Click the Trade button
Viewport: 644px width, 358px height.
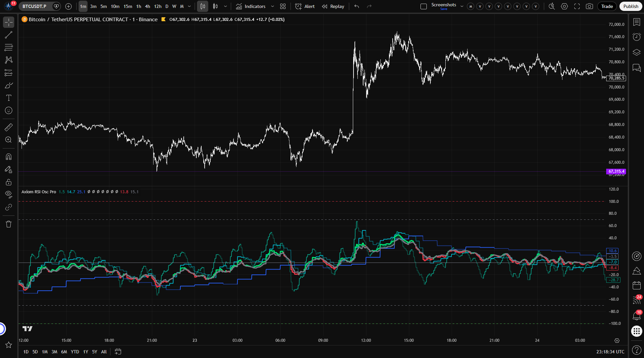click(x=607, y=6)
